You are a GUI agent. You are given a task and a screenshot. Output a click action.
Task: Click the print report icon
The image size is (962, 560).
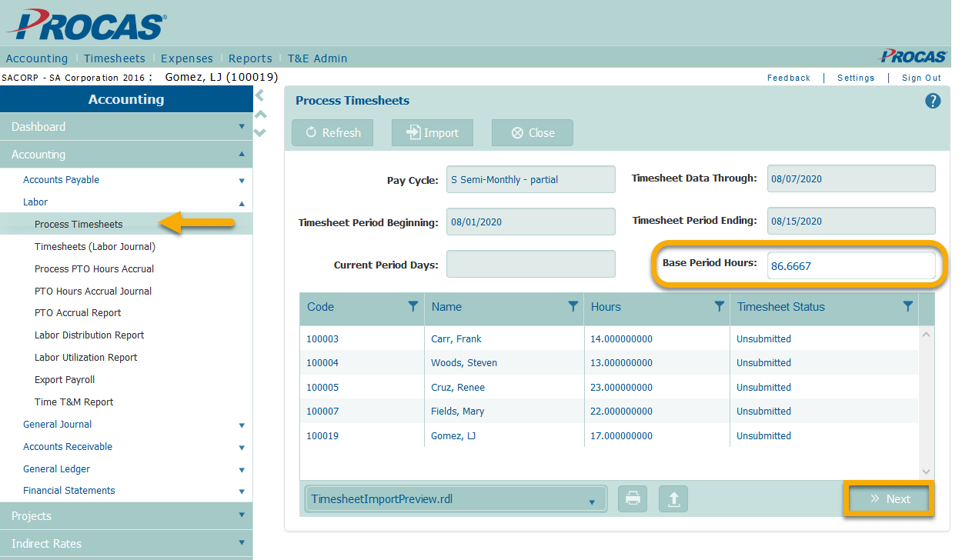coord(633,498)
